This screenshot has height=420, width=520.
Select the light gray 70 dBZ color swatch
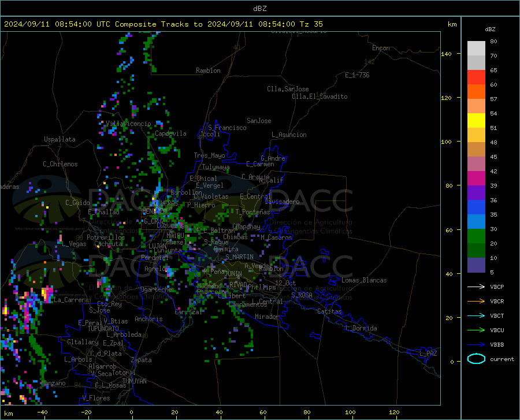(x=476, y=49)
